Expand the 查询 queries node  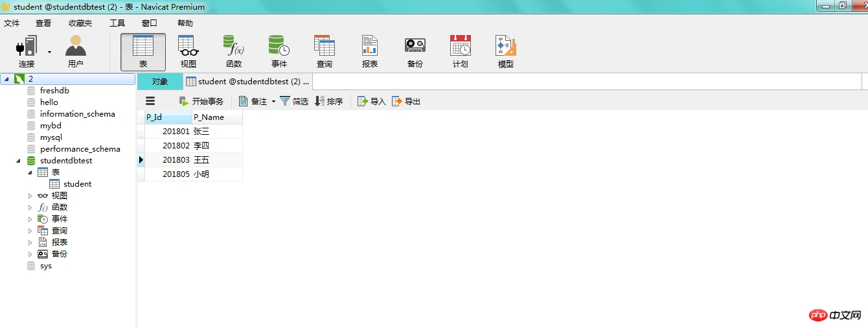coord(30,231)
